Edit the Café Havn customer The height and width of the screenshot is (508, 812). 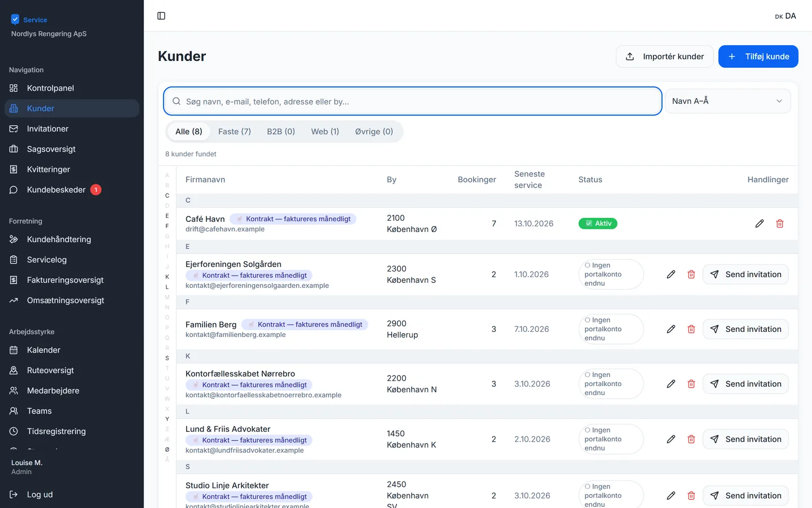760,224
